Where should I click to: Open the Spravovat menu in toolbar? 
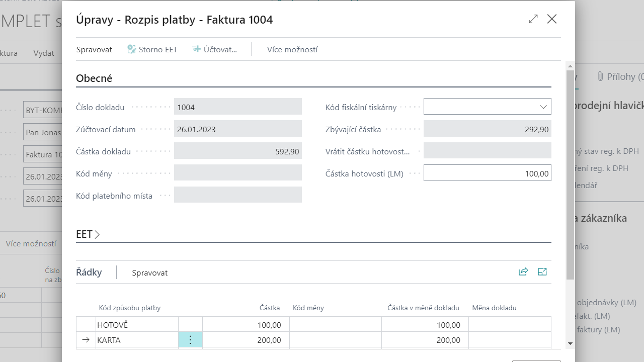pyautogui.click(x=94, y=49)
